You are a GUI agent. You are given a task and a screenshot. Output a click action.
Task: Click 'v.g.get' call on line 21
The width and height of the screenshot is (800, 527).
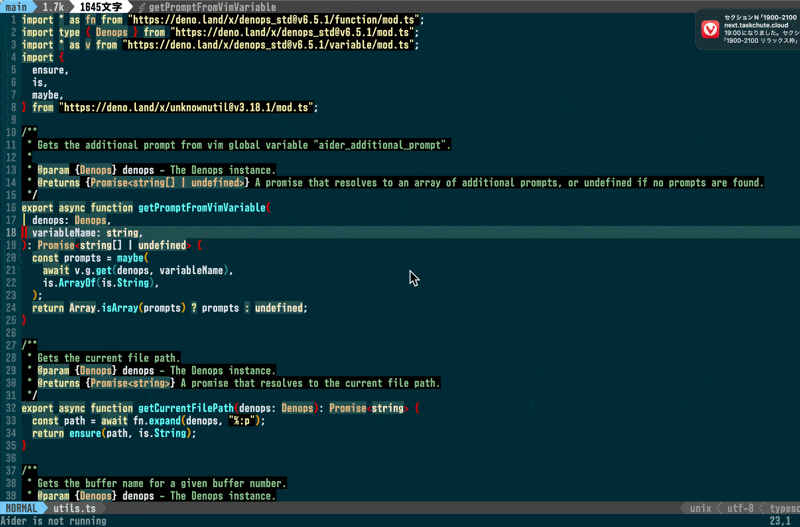pos(93,270)
